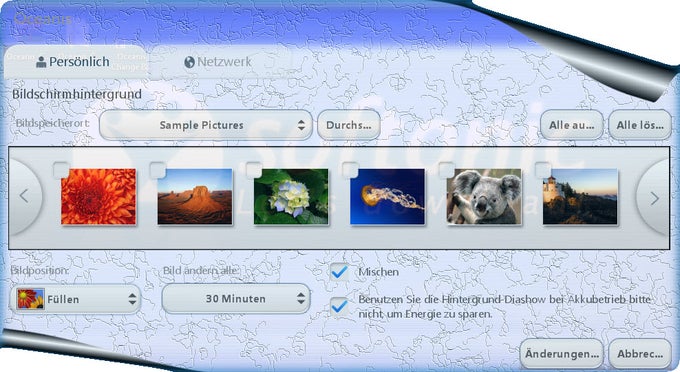This screenshot has height=372, width=680.
Task: Select the lighthouse thumbnail
Action: [x=580, y=196]
